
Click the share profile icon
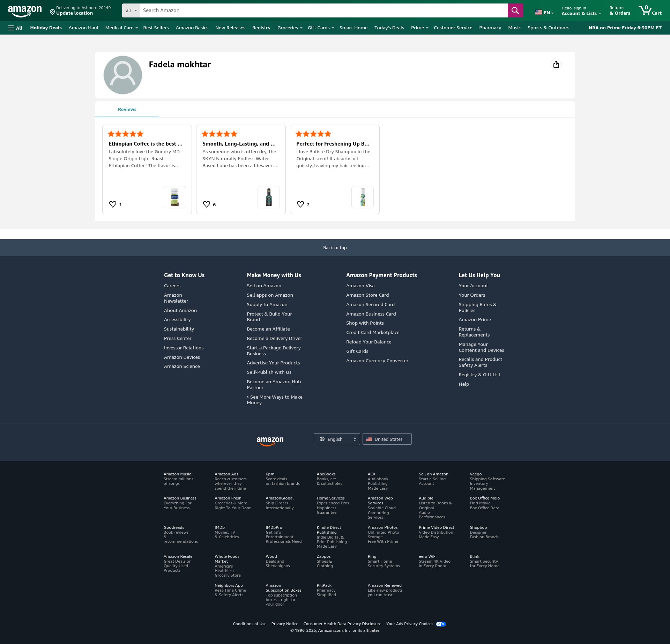coord(556,64)
